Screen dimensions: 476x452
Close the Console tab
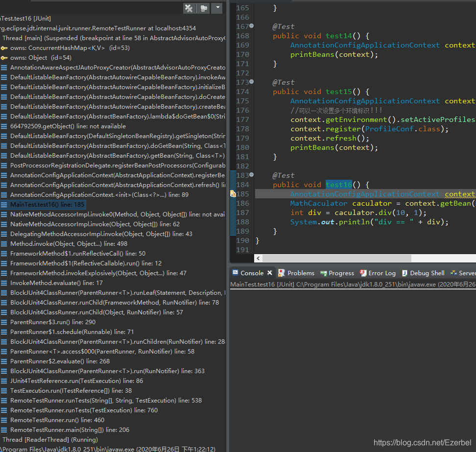click(x=269, y=273)
